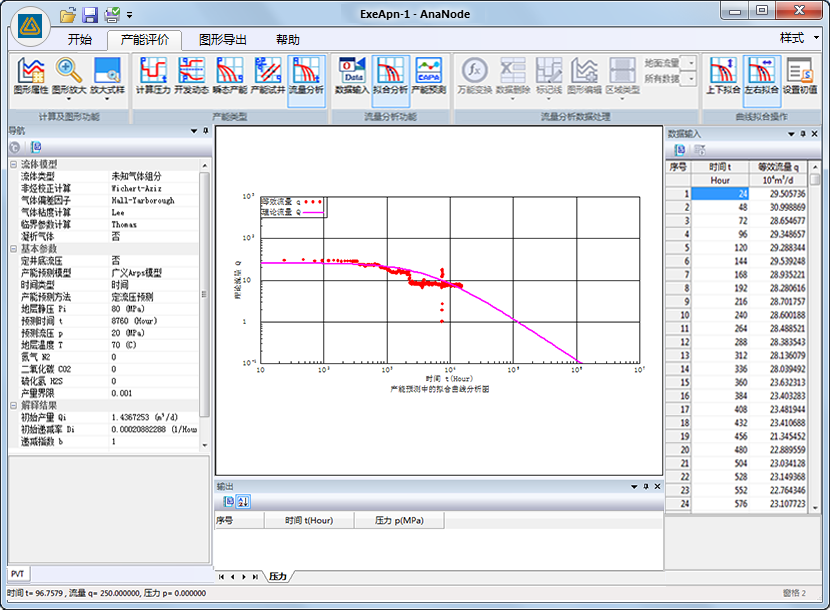Switch to the 图形导出 ribbon tab
This screenshot has height=610, width=830.
(223, 40)
